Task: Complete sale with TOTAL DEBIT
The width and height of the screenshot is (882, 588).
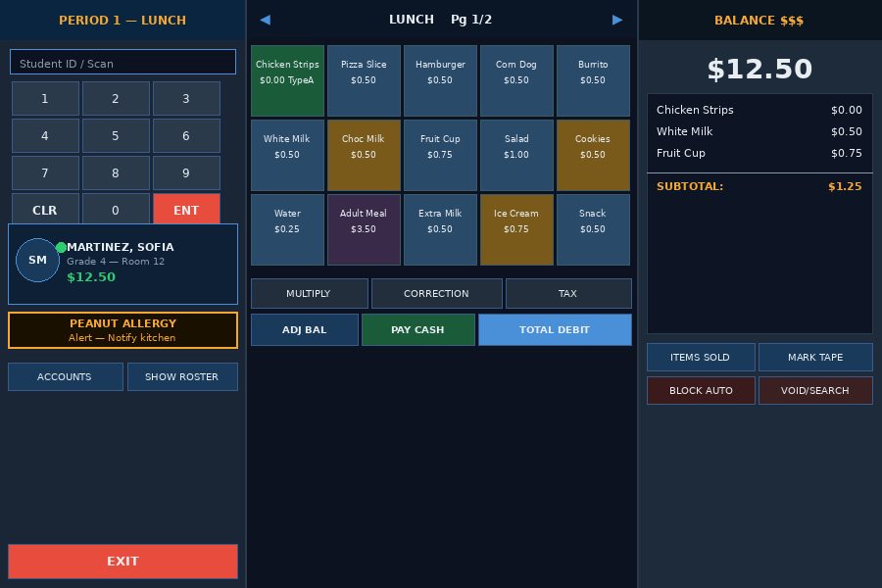Action: [555, 329]
